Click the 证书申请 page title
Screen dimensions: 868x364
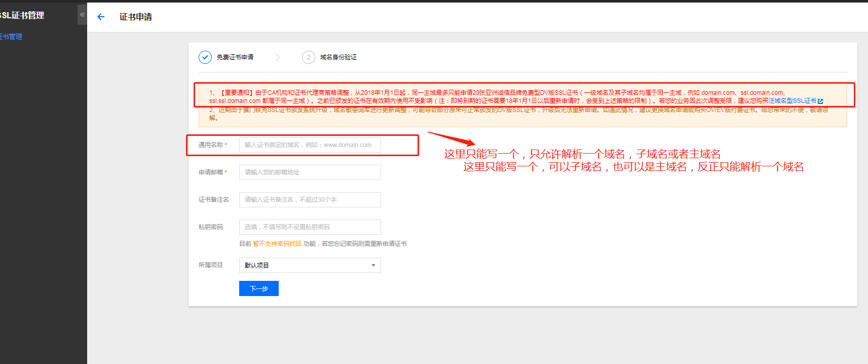click(136, 17)
